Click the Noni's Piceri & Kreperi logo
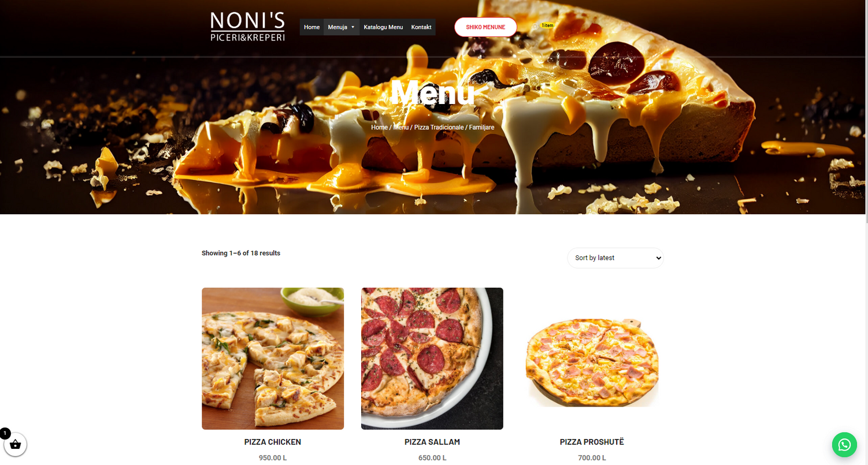Viewport: 868px width, 465px height. [247, 27]
